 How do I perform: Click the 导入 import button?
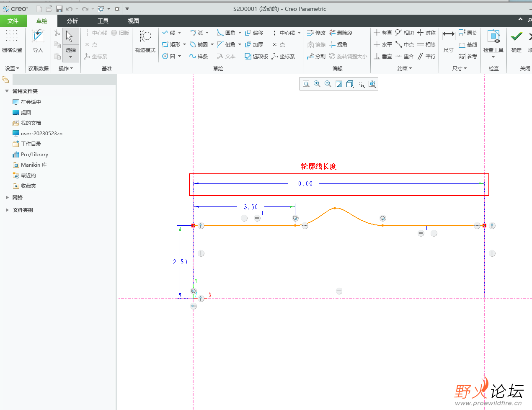[38, 41]
